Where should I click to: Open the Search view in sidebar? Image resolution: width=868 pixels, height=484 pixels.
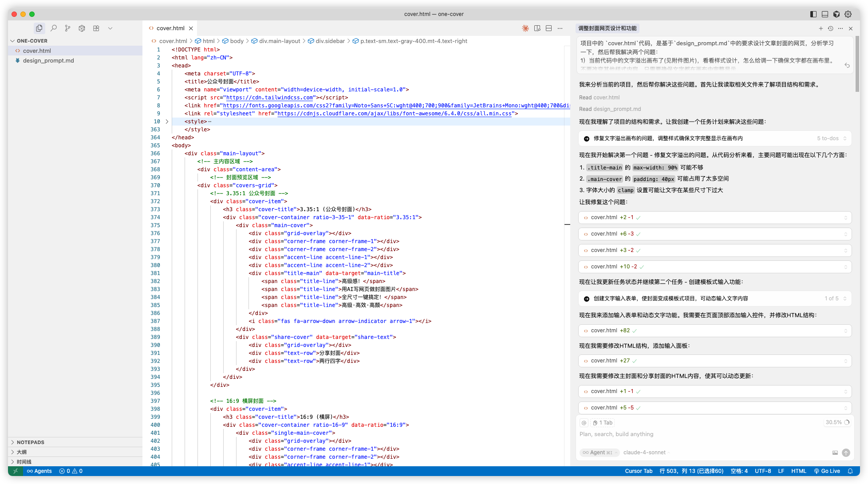[54, 28]
